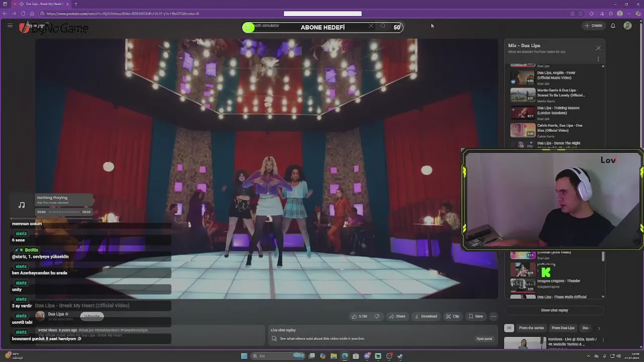Image resolution: width=644 pixels, height=362 pixels.
Task: Open more actions ellipsis beside Save
Action: pyautogui.click(x=494, y=316)
